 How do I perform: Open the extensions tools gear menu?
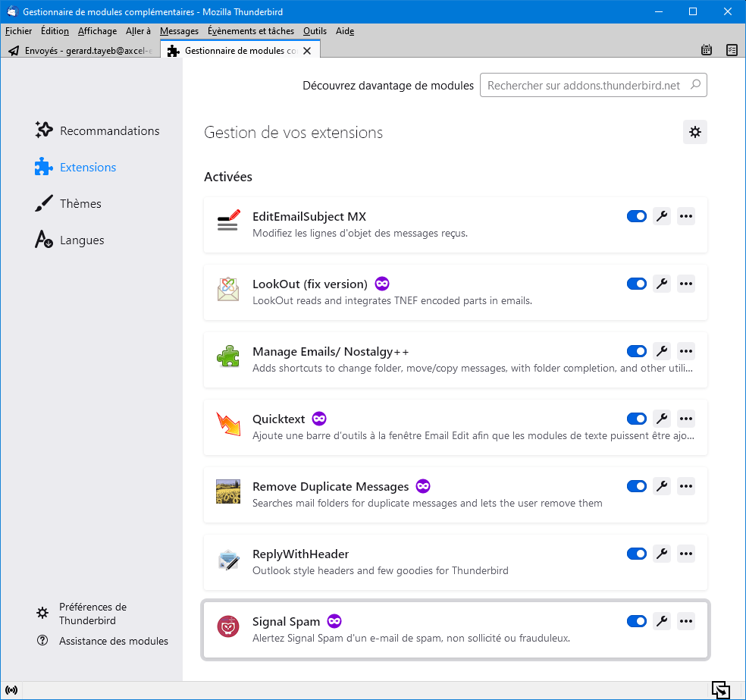point(695,132)
